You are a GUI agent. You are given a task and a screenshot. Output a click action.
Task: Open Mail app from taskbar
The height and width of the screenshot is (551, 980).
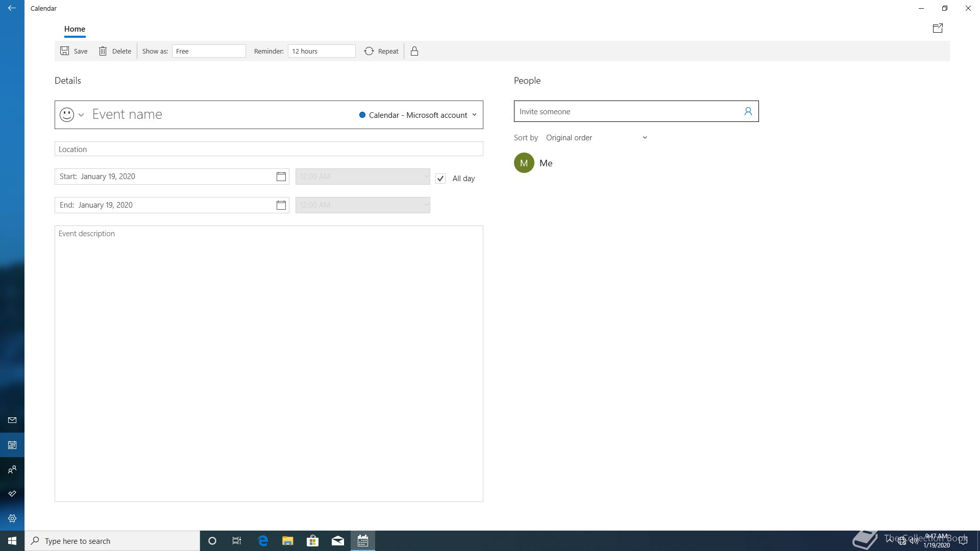pyautogui.click(x=338, y=541)
